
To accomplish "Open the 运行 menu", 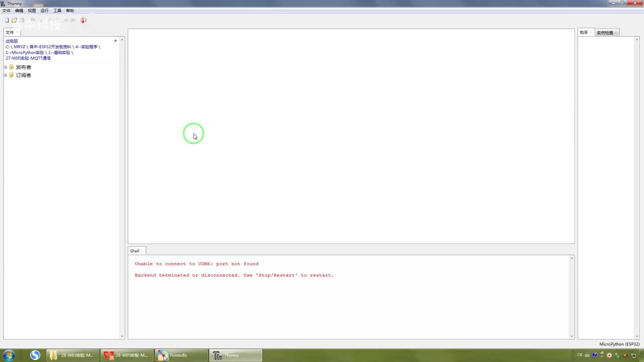I will tap(44, 11).
